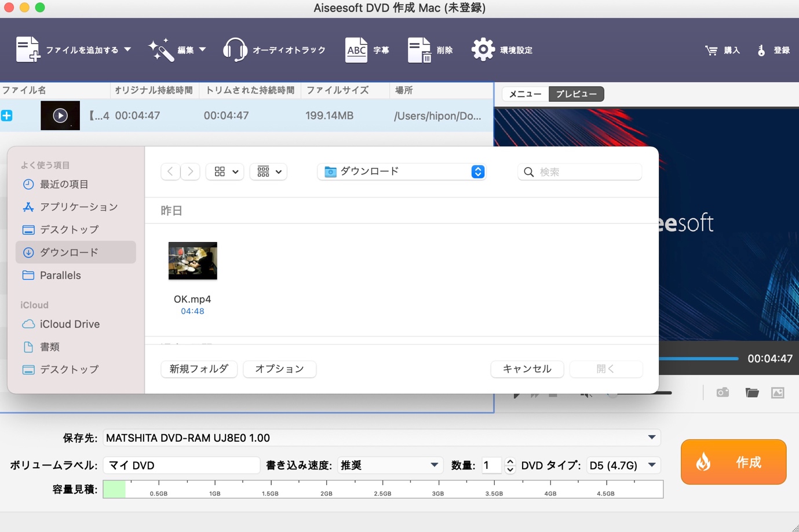Click the ABC subtitle icon

tap(356, 50)
